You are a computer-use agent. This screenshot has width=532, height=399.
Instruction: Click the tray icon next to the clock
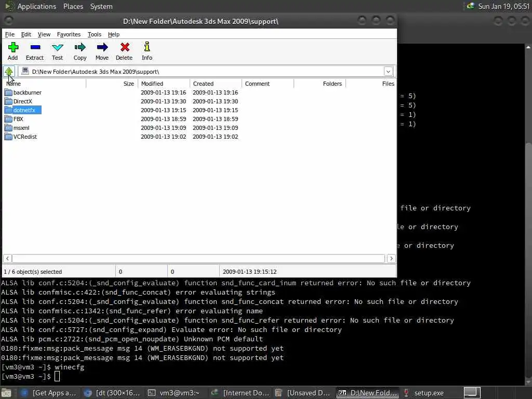tap(470, 6)
